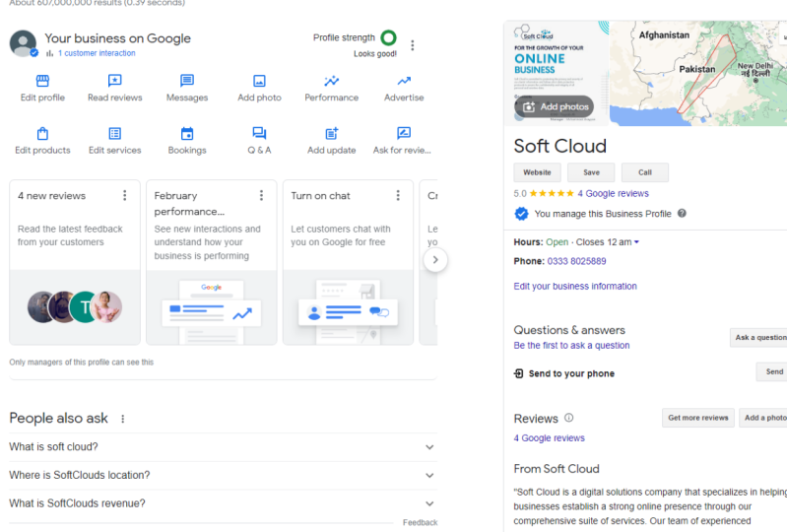Select the Add photo icon
Image resolution: width=787 pixels, height=532 pixels.
pos(259,81)
